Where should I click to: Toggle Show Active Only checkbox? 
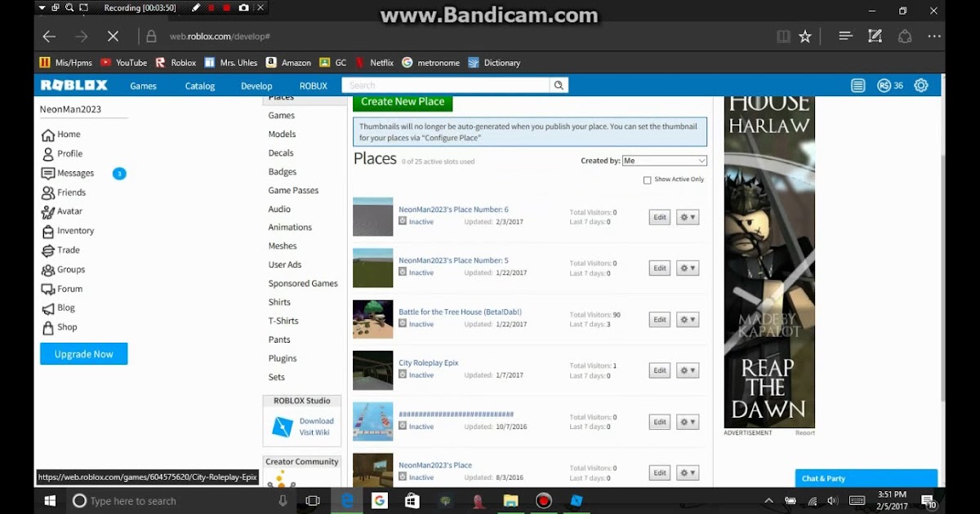tap(648, 179)
